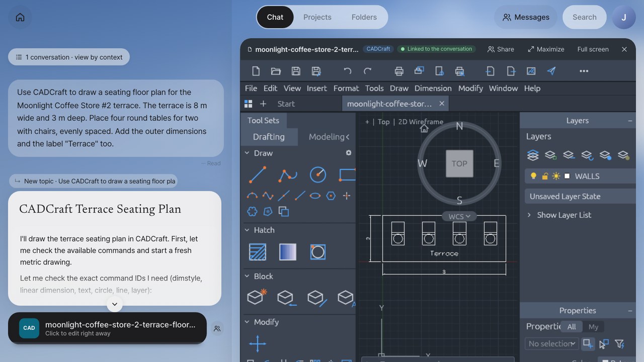Collapse the Modify section

click(x=247, y=322)
